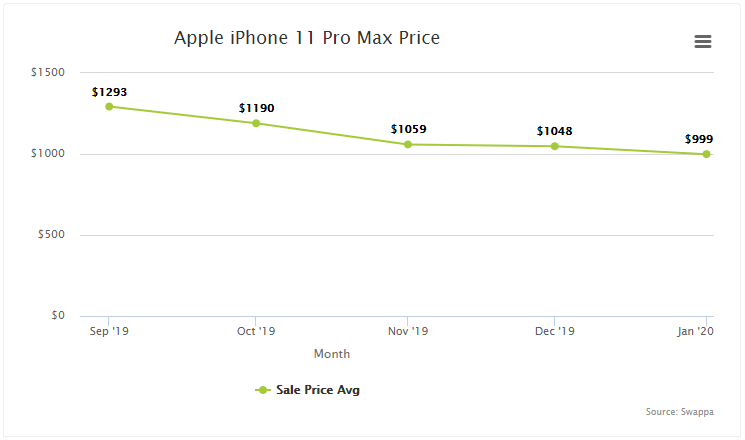
Task: Click the Sep '19 axis label
Action: (x=109, y=331)
